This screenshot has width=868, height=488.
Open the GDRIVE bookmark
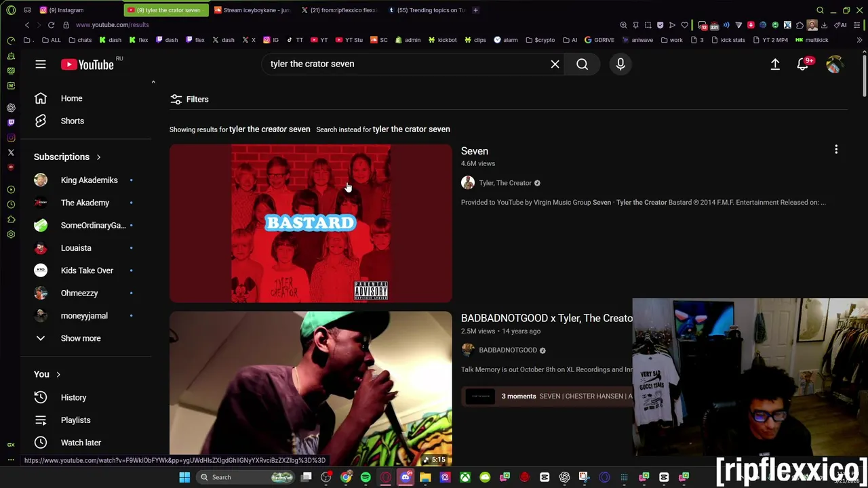[599, 40]
